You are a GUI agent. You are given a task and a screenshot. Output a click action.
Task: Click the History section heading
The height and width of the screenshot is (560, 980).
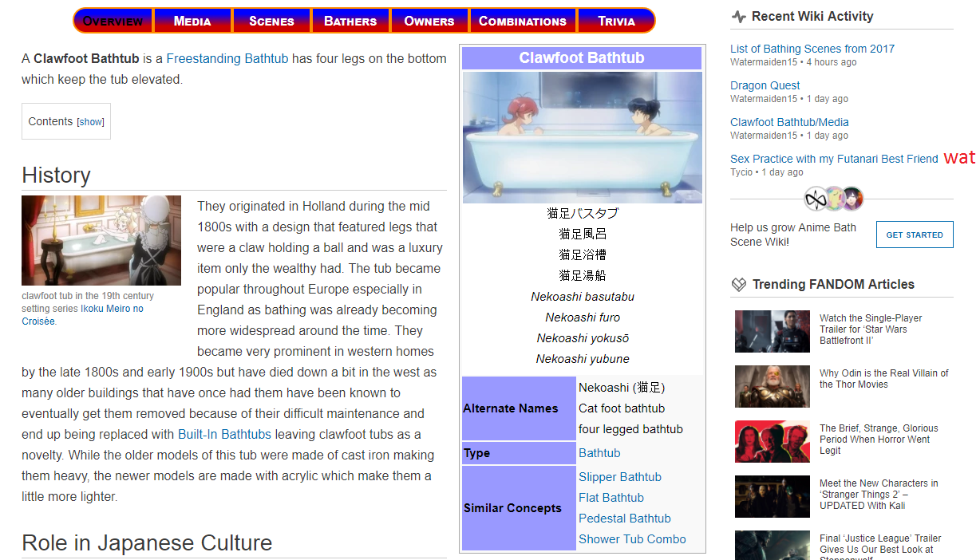tap(56, 175)
